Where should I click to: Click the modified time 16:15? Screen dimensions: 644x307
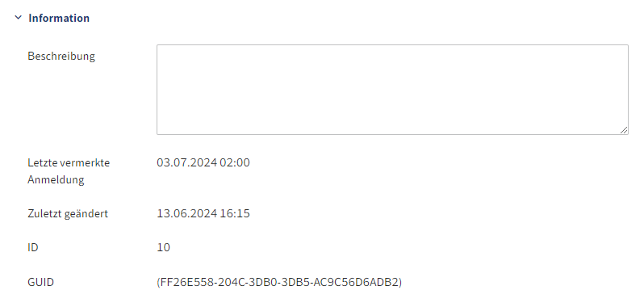click(x=235, y=214)
